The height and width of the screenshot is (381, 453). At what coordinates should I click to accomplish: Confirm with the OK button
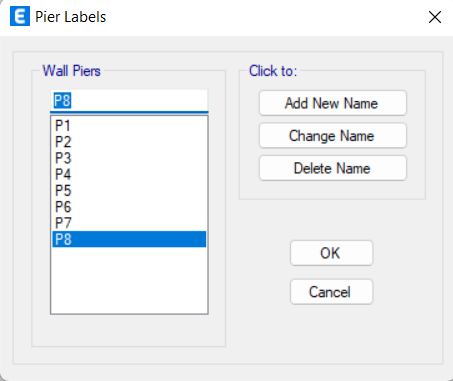click(x=331, y=253)
